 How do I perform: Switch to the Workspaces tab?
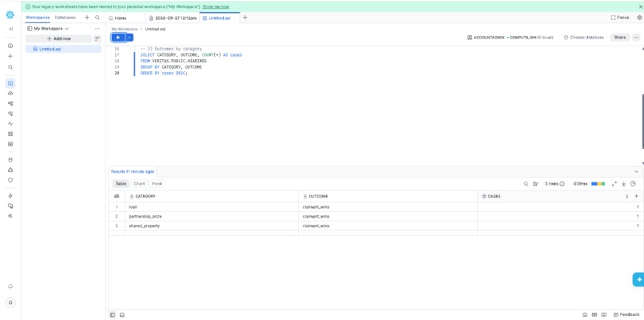[x=38, y=18]
